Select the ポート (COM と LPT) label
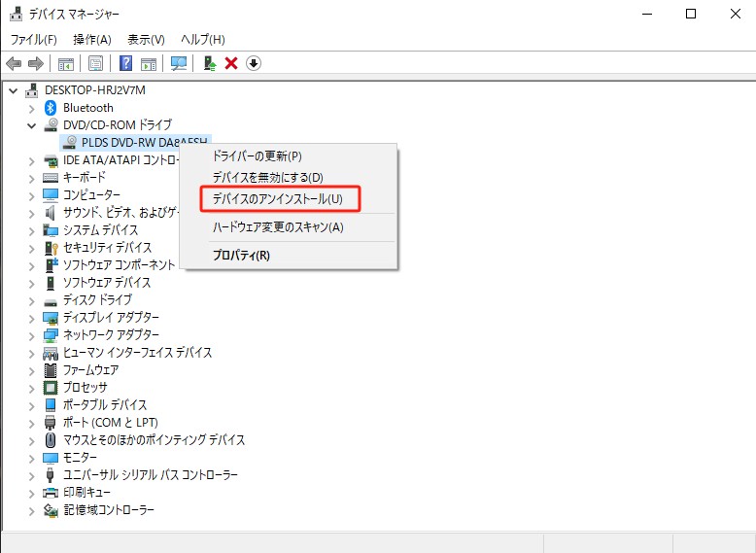 pos(111,423)
